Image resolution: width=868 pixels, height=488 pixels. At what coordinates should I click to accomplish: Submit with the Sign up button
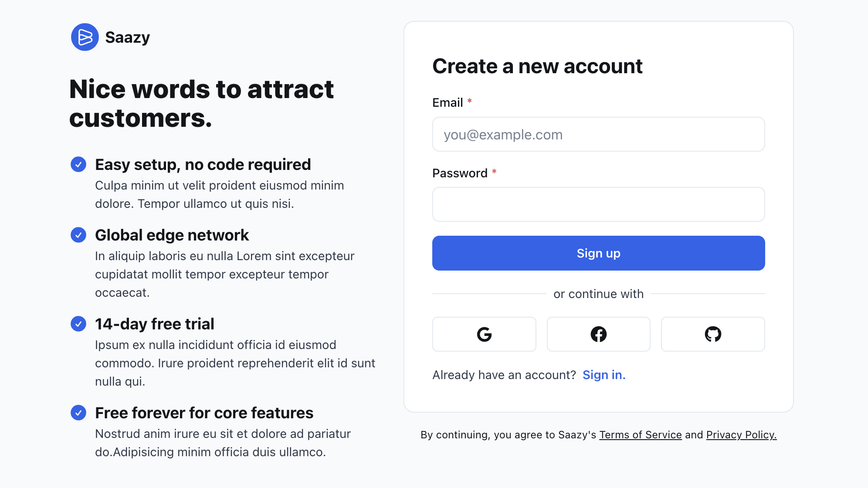(599, 253)
